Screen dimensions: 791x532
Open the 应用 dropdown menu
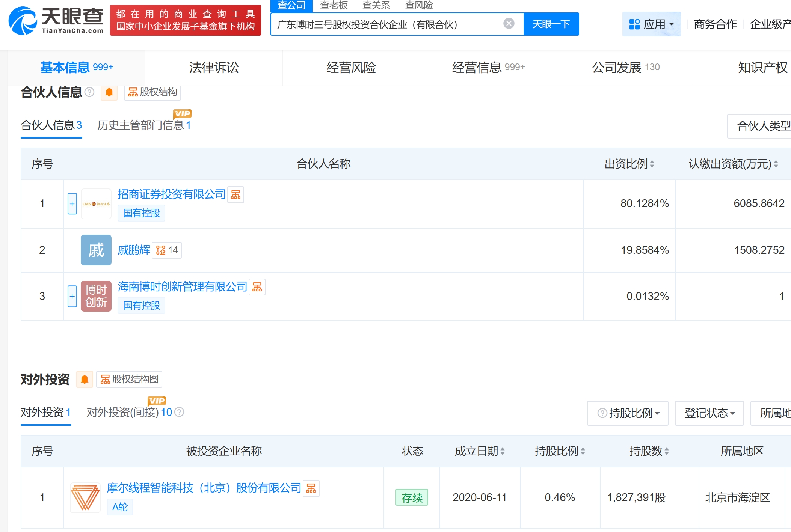tap(651, 24)
